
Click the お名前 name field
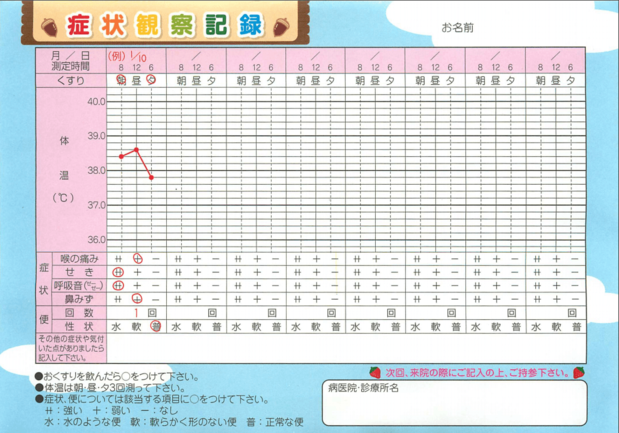pos(457,28)
